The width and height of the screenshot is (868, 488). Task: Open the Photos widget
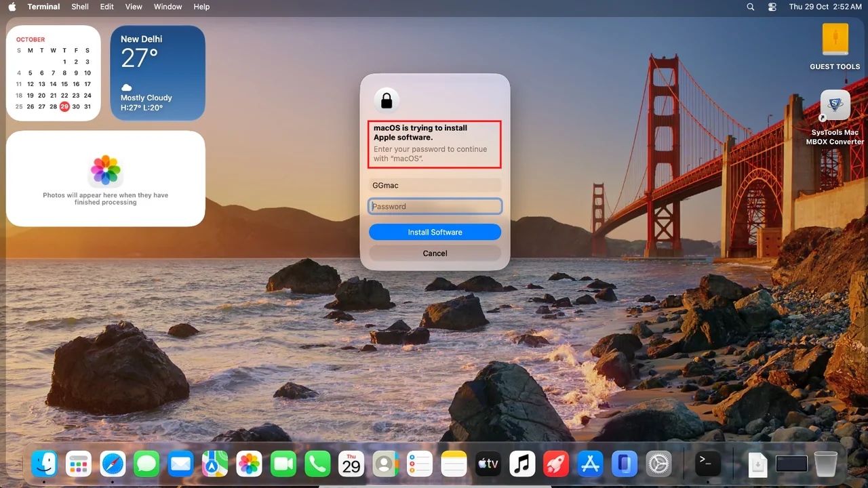click(x=106, y=178)
